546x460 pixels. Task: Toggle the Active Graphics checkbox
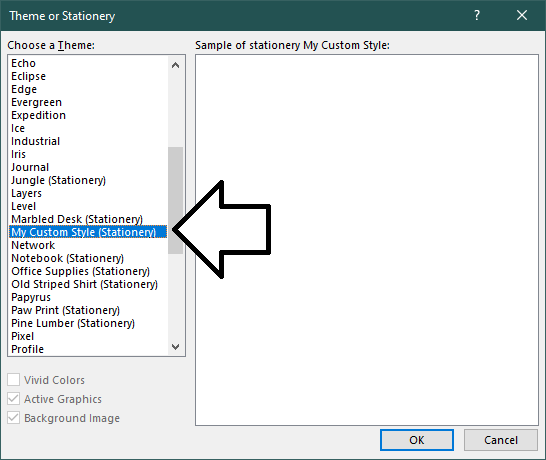point(14,399)
